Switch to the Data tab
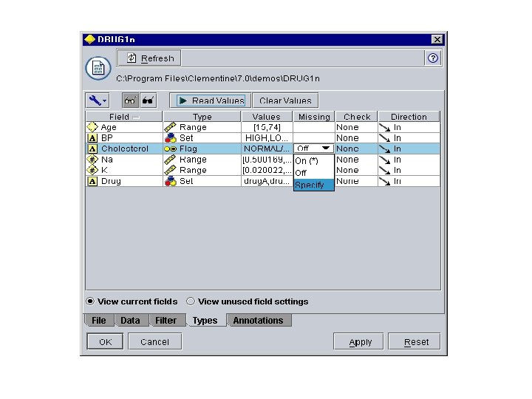 [130, 320]
